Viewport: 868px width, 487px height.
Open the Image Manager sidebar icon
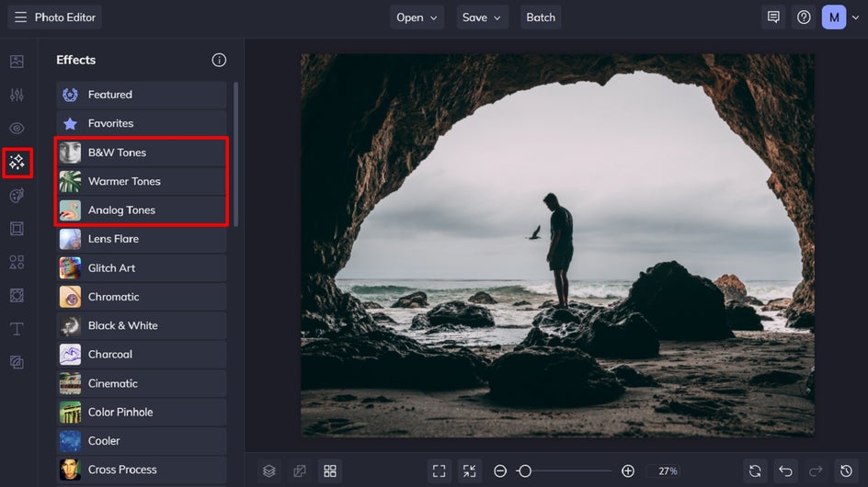17,62
